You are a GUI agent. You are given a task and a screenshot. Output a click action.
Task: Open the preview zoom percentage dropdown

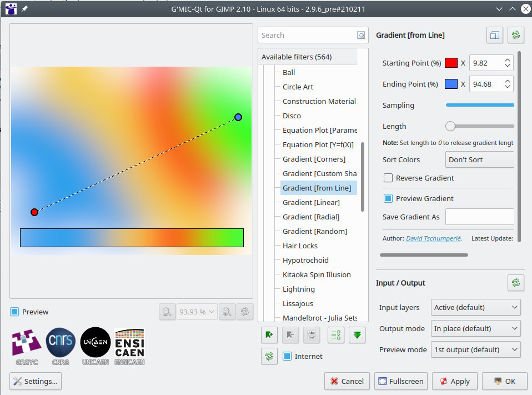tap(197, 312)
